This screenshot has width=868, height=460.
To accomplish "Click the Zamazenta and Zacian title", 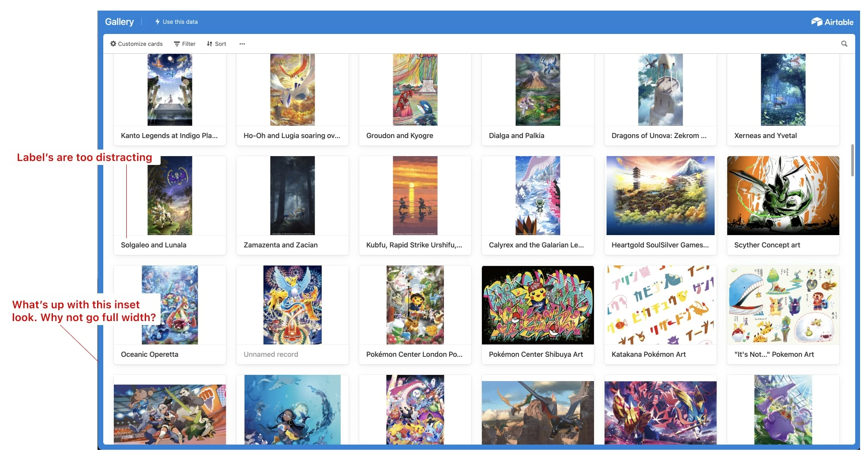I will pos(280,245).
